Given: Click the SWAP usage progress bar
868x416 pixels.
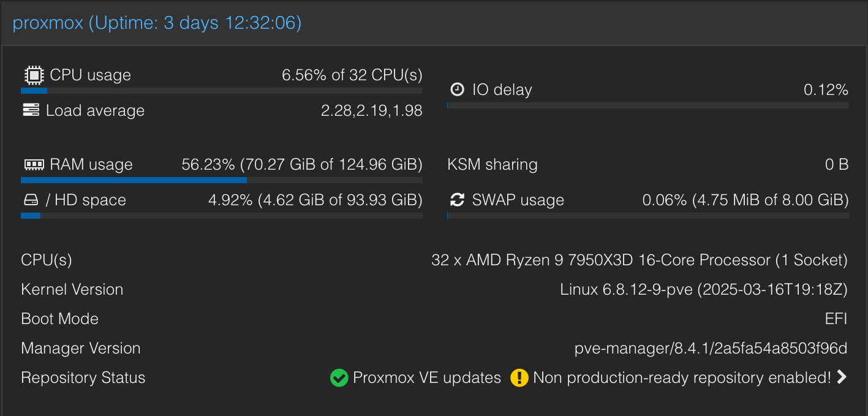Looking at the screenshot, I should (x=648, y=216).
